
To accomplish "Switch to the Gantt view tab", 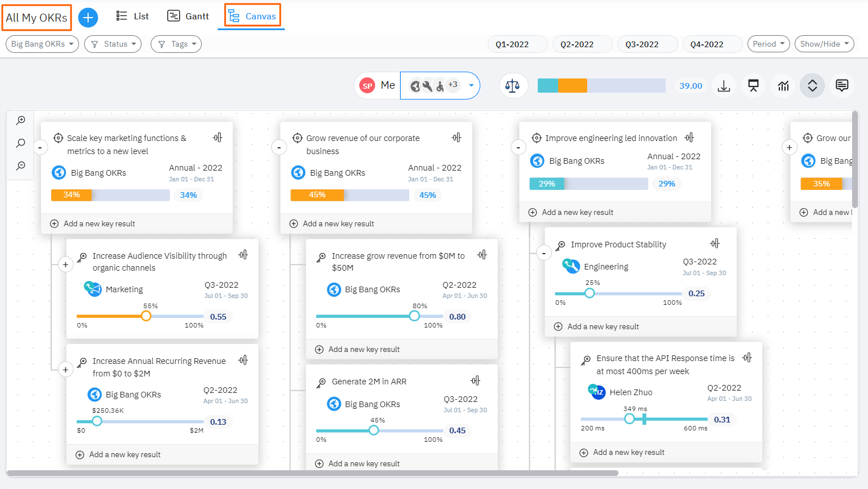I will pyautogui.click(x=188, y=16).
